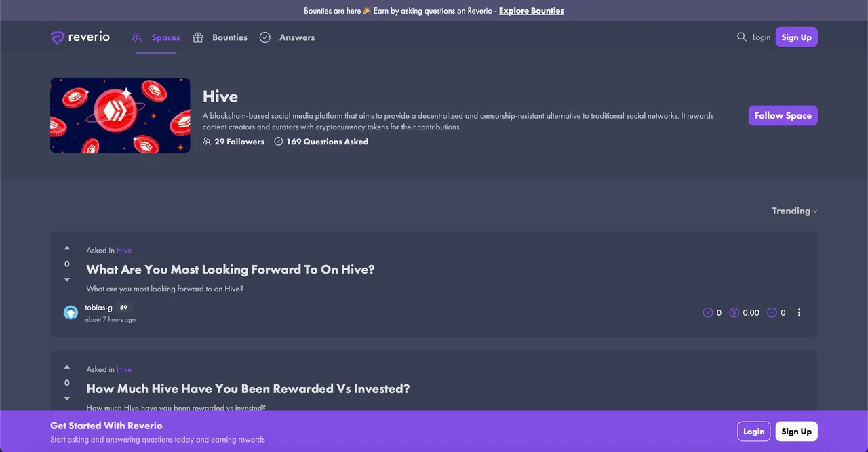
Task: Click the '169 Questions Asked' text
Action: (x=327, y=142)
